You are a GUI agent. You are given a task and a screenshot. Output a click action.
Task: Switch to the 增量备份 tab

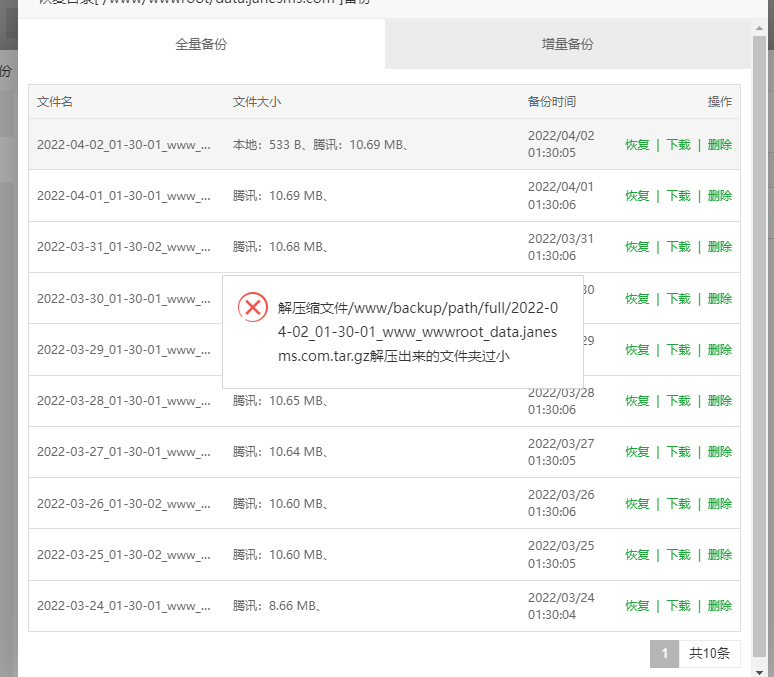click(567, 44)
